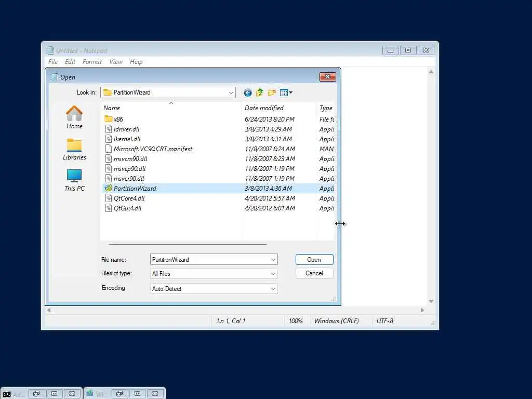Screen dimensions: 532x399
Task: Click the idriver.dll date 3/8/2013 4:29 AM
Action: click(x=269, y=129)
